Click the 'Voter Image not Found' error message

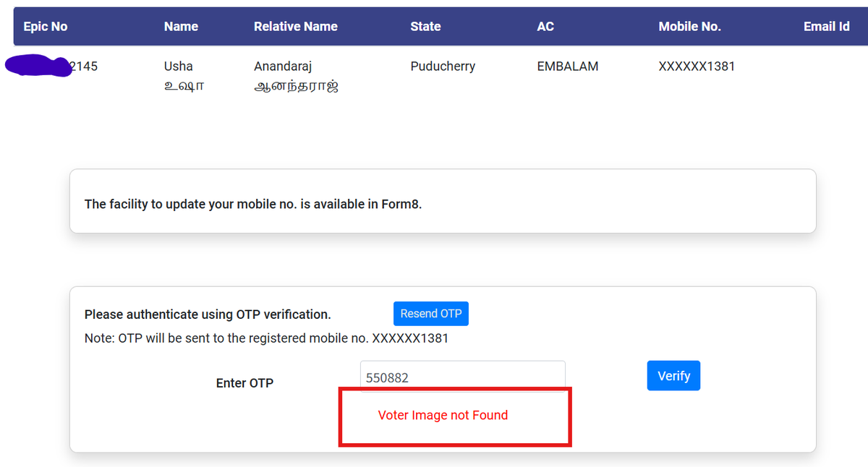coord(443,416)
